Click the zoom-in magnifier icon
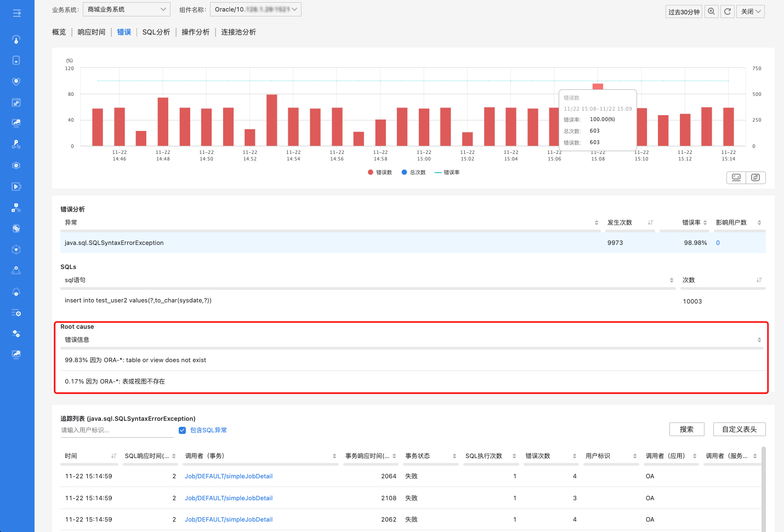The width and height of the screenshot is (784, 532). pyautogui.click(x=711, y=12)
